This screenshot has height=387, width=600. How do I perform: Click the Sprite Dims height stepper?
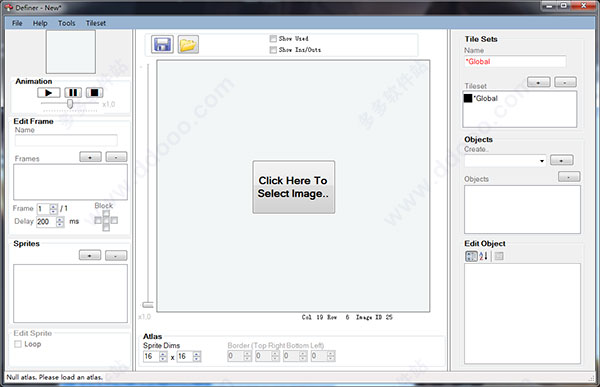pyautogui.click(x=196, y=356)
